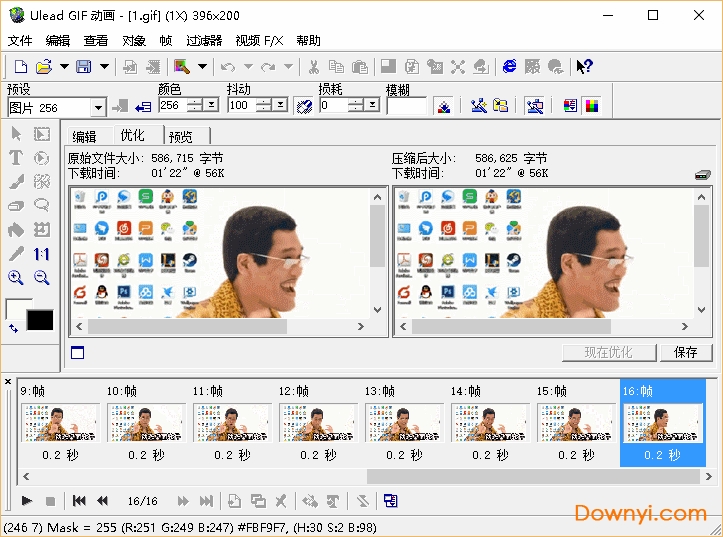The image size is (723, 537).
Task: Click the black background color swatch
Action: pyautogui.click(x=40, y=320)
